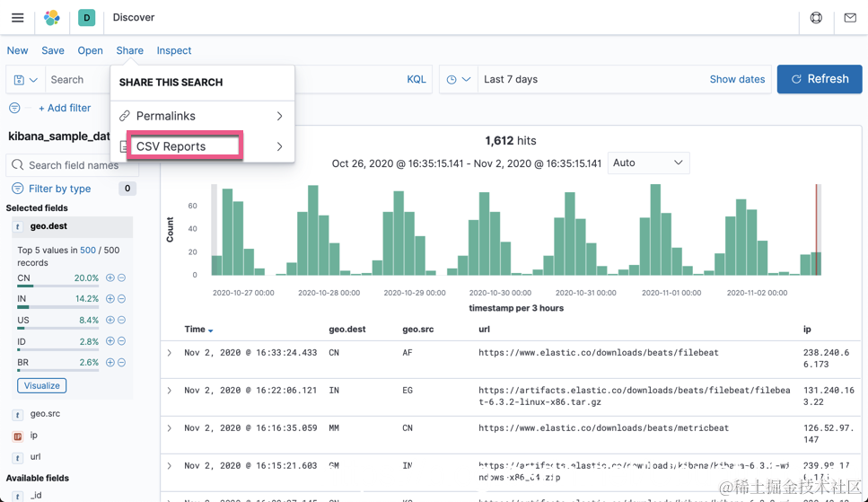Filter out ID value minus icon
This screenshot has width=868, height=502.
[x=121, y=341]
